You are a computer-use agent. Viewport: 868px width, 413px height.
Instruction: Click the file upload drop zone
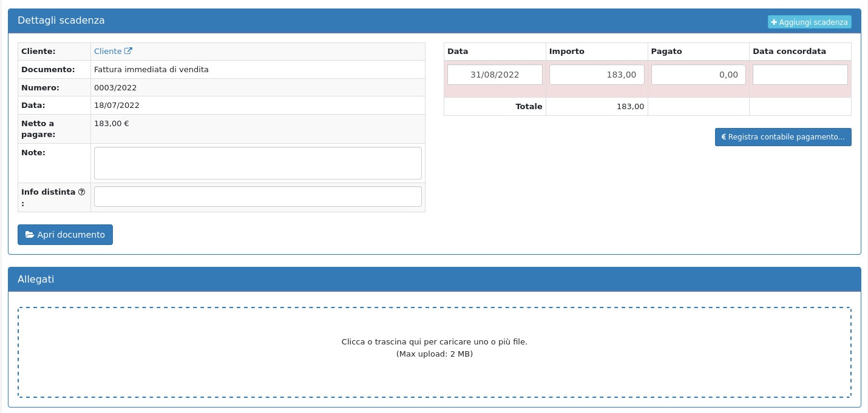click(434, 352)
